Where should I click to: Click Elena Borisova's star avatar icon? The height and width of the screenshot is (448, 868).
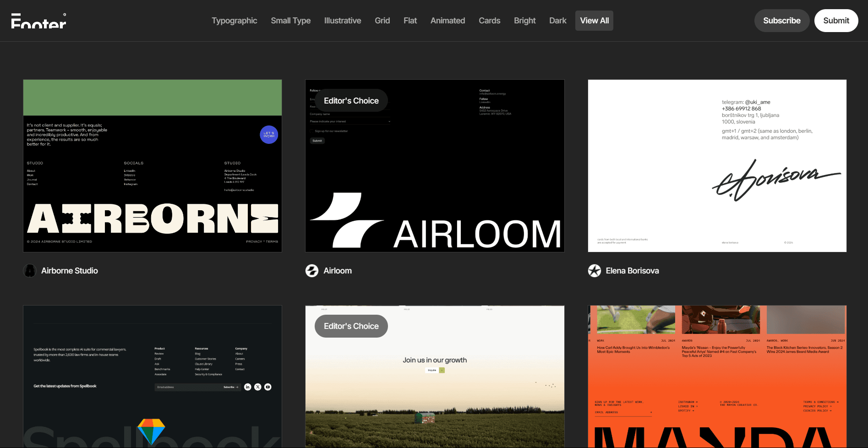(x=594, y=271)
